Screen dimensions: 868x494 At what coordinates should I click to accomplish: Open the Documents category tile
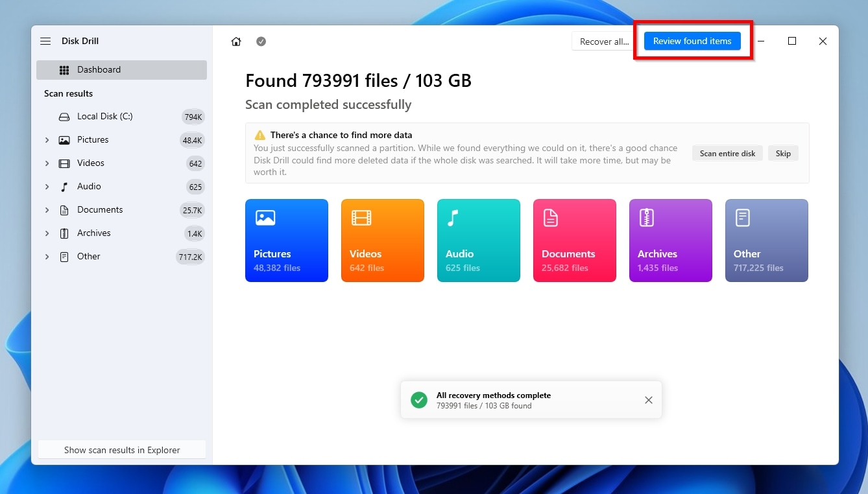(575, 241)
